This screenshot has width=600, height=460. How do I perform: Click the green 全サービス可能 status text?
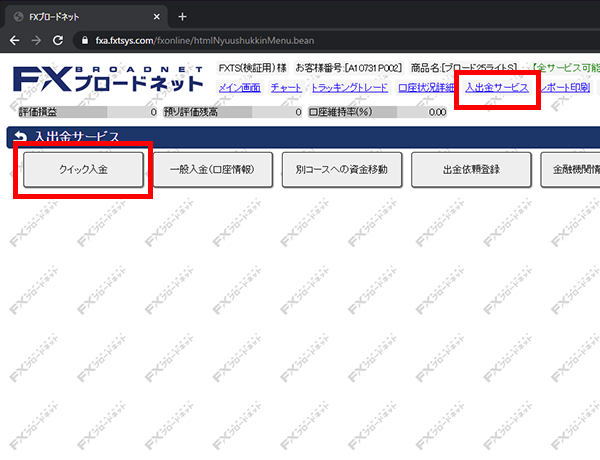[566, 68]
